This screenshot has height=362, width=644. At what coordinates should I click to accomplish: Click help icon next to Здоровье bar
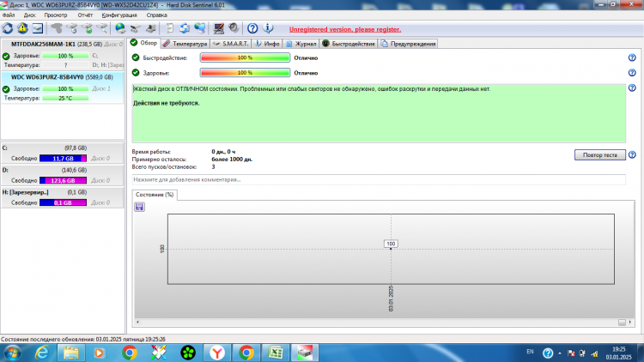[x=632, y=73]
